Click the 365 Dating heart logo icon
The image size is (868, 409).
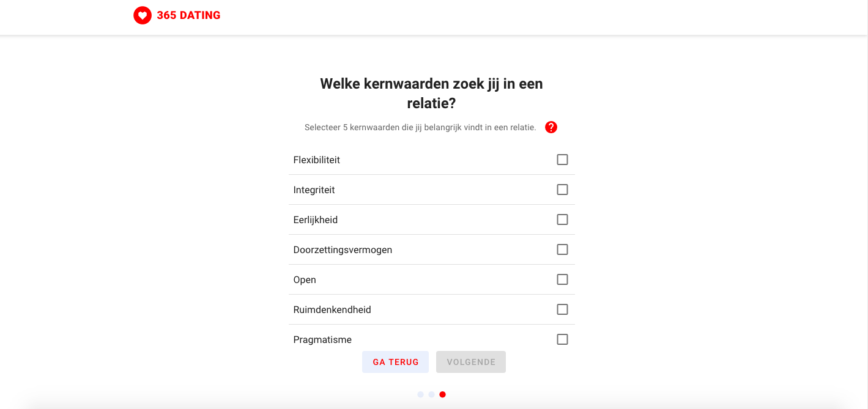[143, 15]
